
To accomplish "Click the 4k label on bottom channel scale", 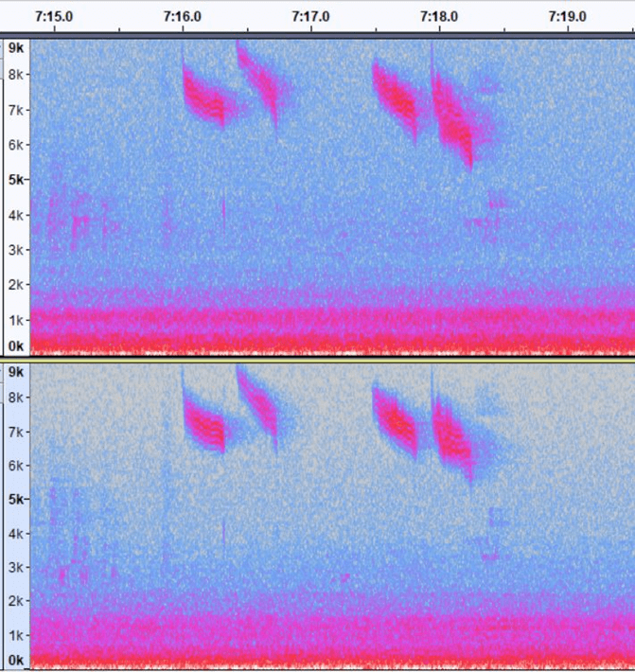I will [16, 534].
